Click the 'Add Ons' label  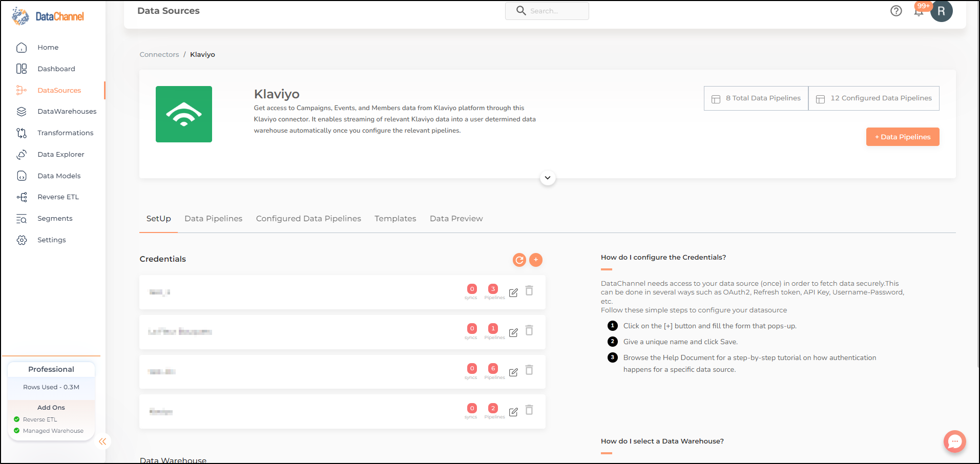coord(51,408)
